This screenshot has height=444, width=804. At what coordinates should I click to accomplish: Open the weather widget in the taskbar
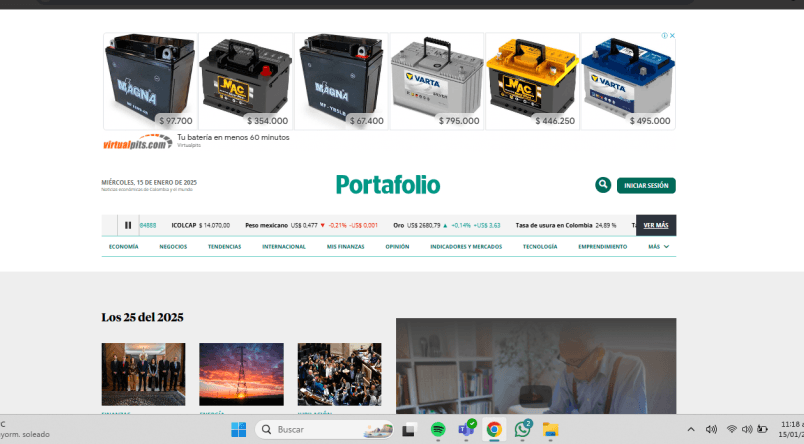pyautogui.click(x=25, y=430)
